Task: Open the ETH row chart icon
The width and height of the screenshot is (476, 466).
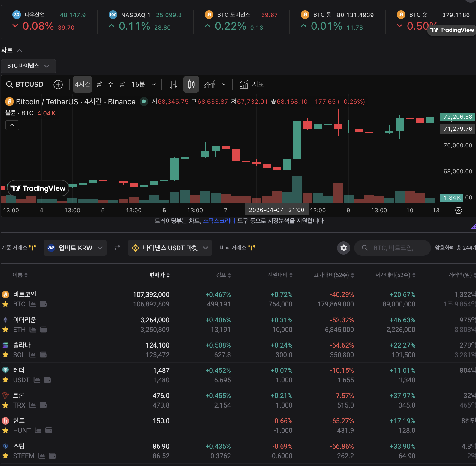Action: tap(33, 330)
